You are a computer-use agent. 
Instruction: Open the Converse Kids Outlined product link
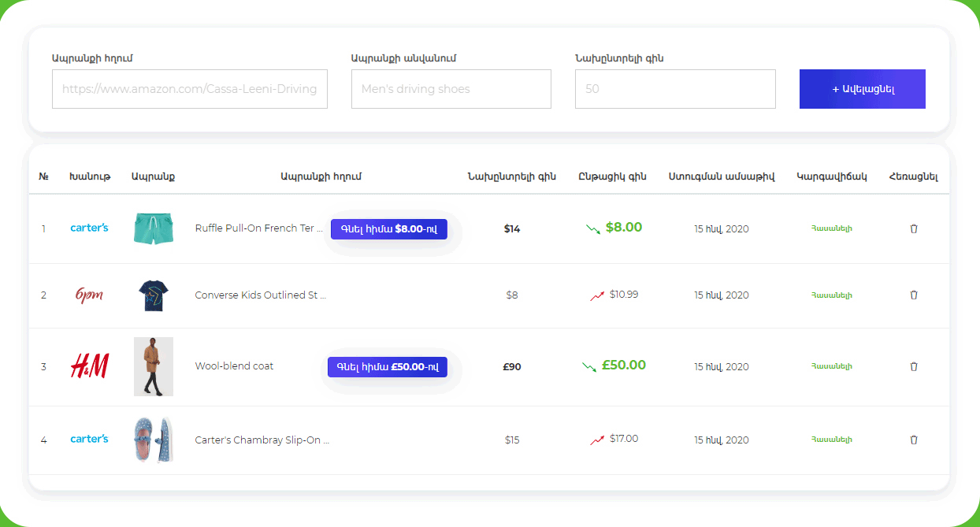click(260, 295)
